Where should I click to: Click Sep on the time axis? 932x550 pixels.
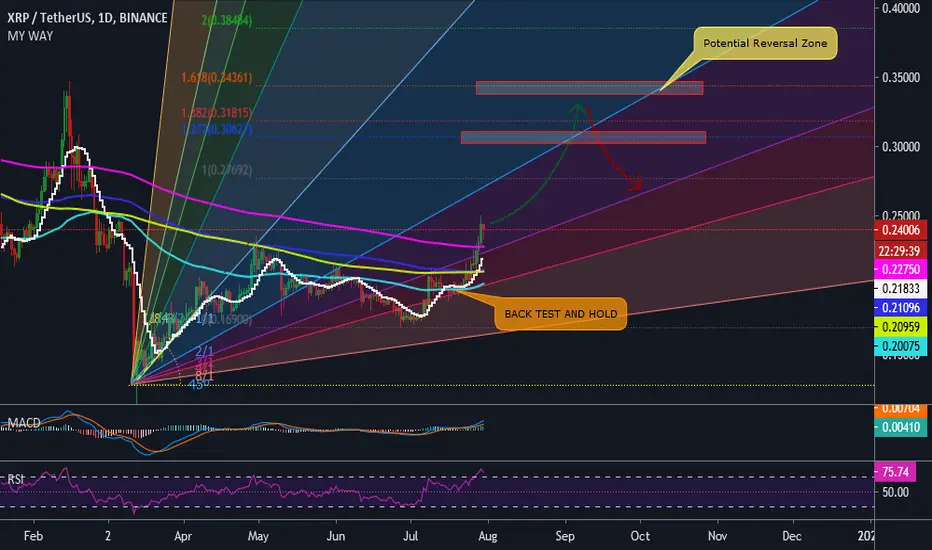565,536
